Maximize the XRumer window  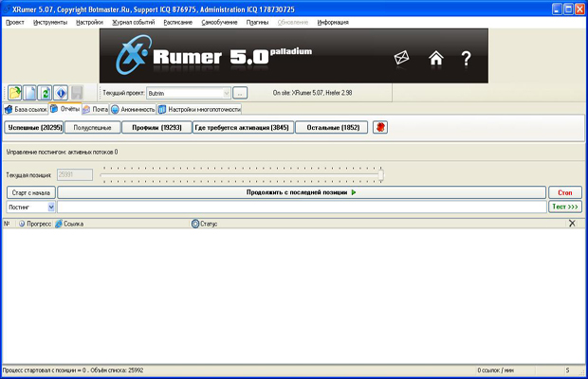pos(568,9)
